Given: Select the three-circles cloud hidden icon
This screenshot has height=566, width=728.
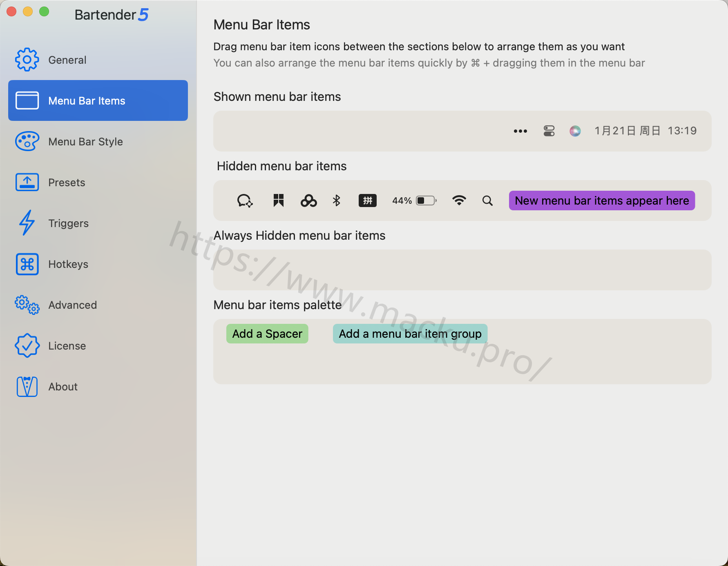Looking at the screenshot, I should coord(308,201).
